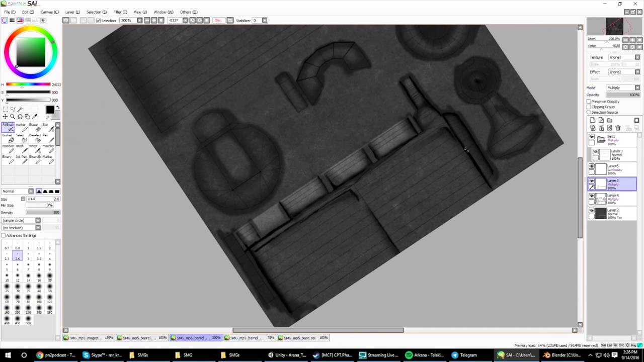
Task: Open the Stabilizer value dropdown
Action: [x=265, y=20]
